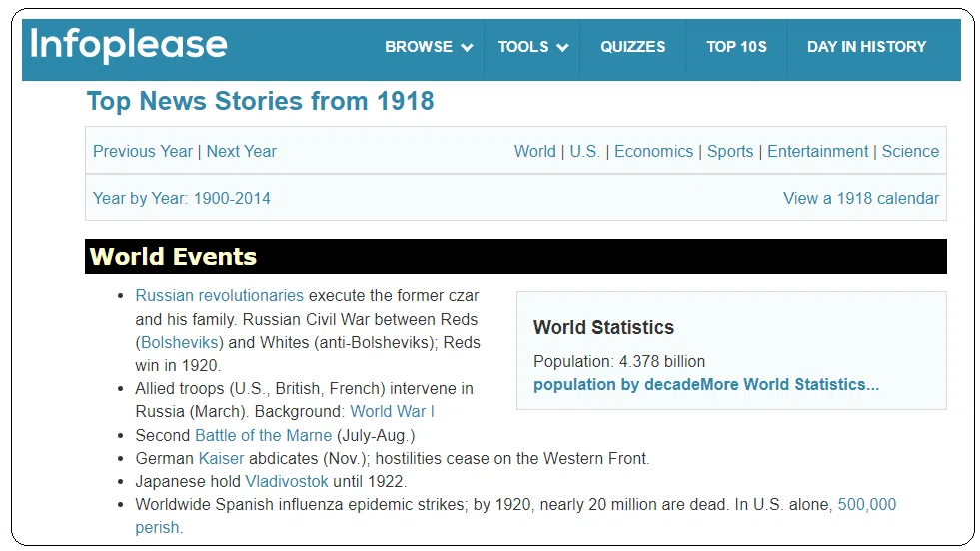
Task: Jump to the World section link
Action: 535,151
